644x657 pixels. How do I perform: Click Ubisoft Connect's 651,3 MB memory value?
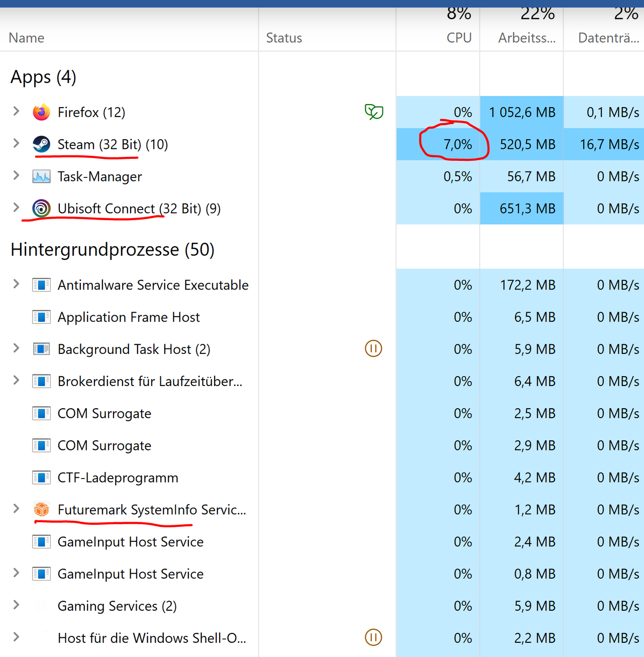point(527,209)
